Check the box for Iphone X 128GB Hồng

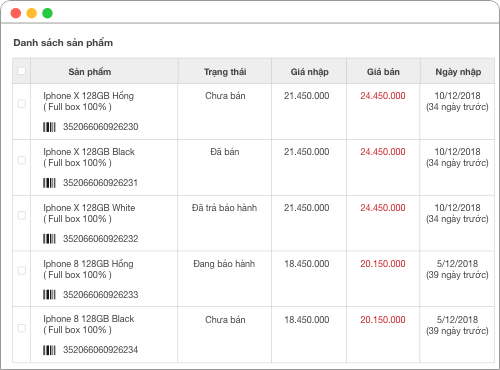[x=22, y=104]
